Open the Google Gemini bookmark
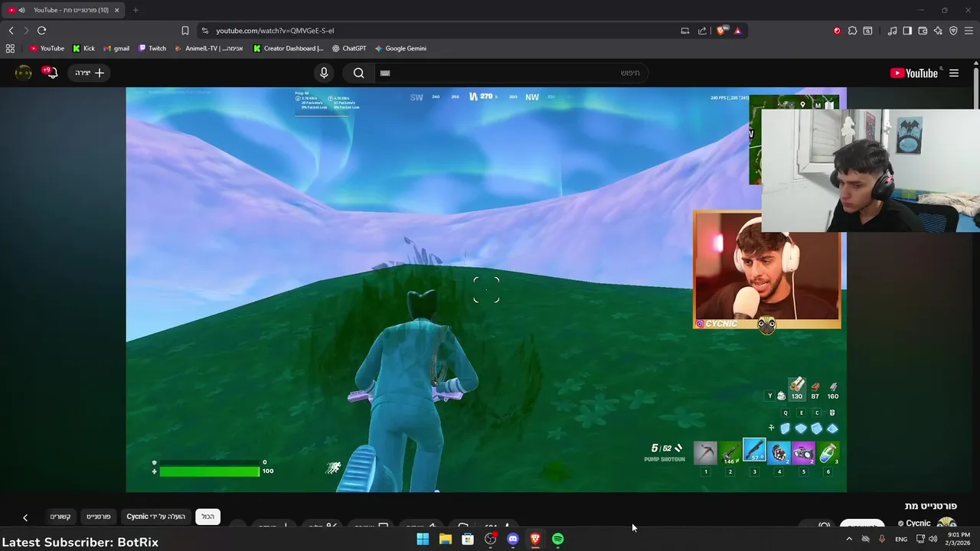The height and width of the screenshot is (551, 980). (x=400, y=48)
